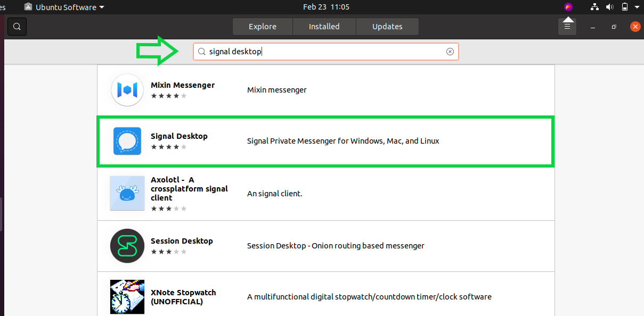
Task: Open the network status indicator
Action: click(596, 7)
